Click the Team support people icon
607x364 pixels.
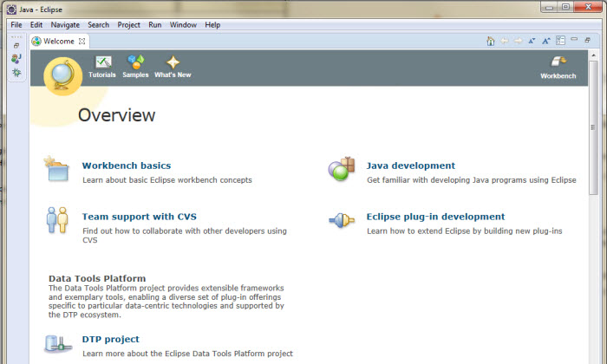(x=57, y=220)
